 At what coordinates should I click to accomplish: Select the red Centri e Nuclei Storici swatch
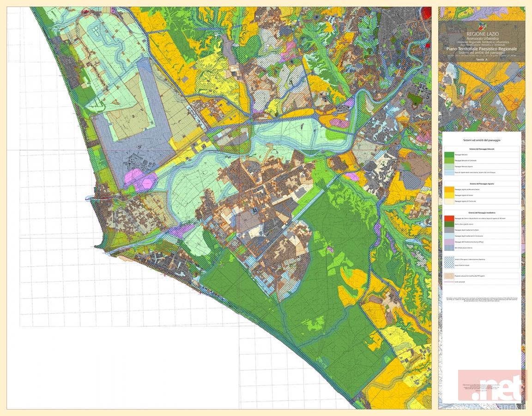(x=448, y=218)
